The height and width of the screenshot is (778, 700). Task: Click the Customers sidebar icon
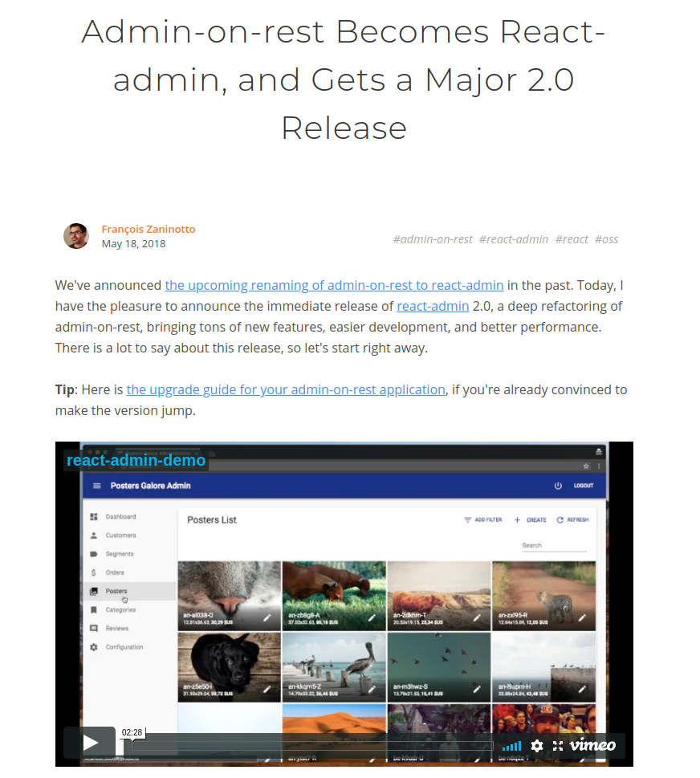pos(94,536)
